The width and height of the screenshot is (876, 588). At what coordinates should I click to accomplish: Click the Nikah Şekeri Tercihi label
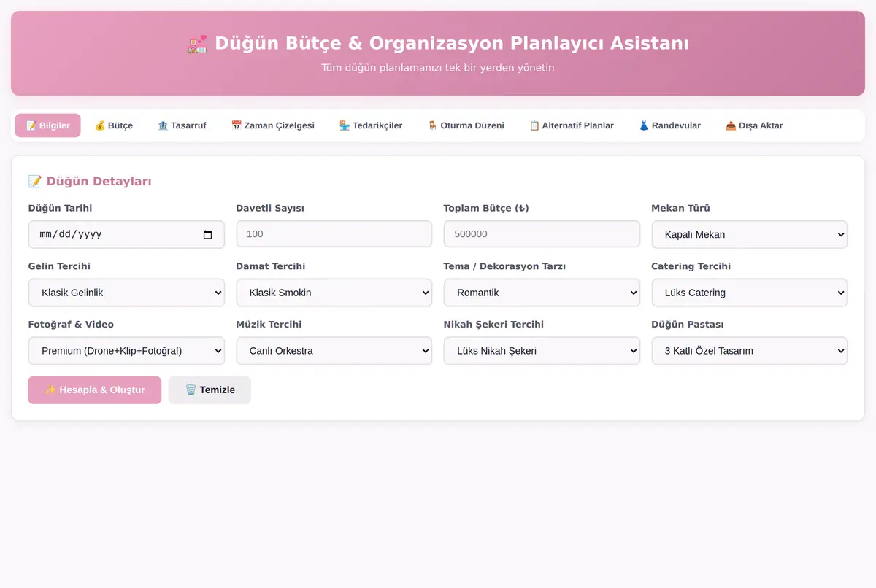(x=493, y=324)
